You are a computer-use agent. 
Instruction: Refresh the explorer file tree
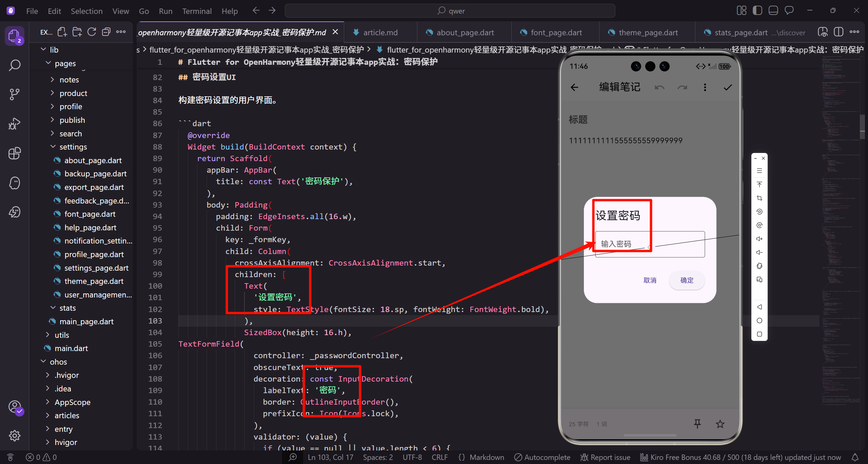coord(92,32)
